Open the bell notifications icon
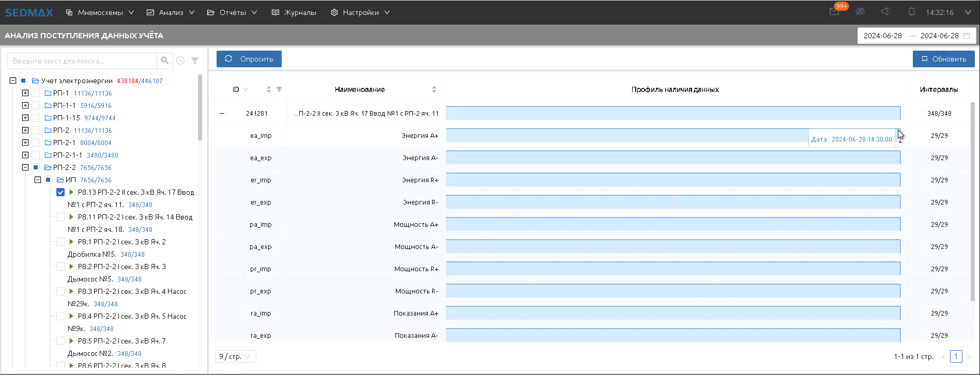Screen dimensions: 980x375 coord(912,12)
